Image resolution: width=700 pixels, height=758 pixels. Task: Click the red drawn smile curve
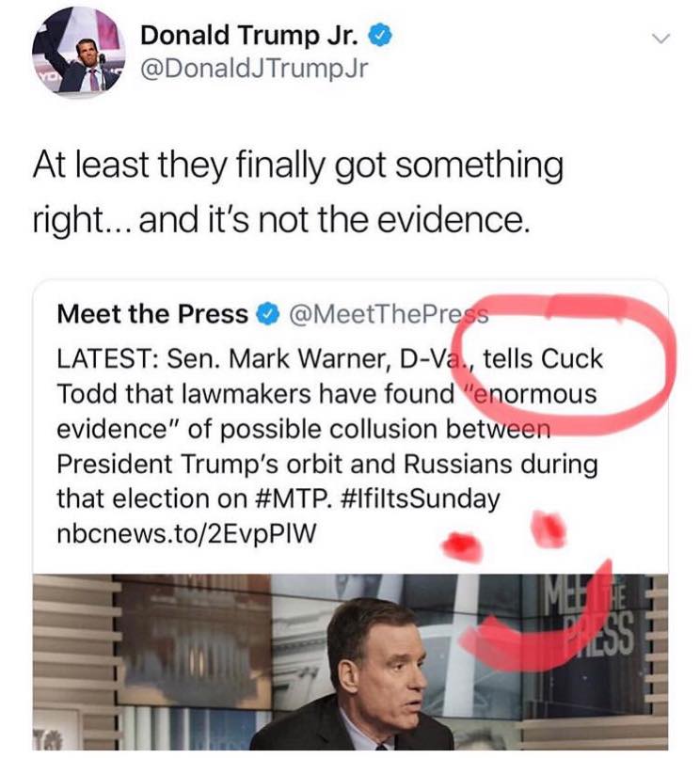[534, 628]
